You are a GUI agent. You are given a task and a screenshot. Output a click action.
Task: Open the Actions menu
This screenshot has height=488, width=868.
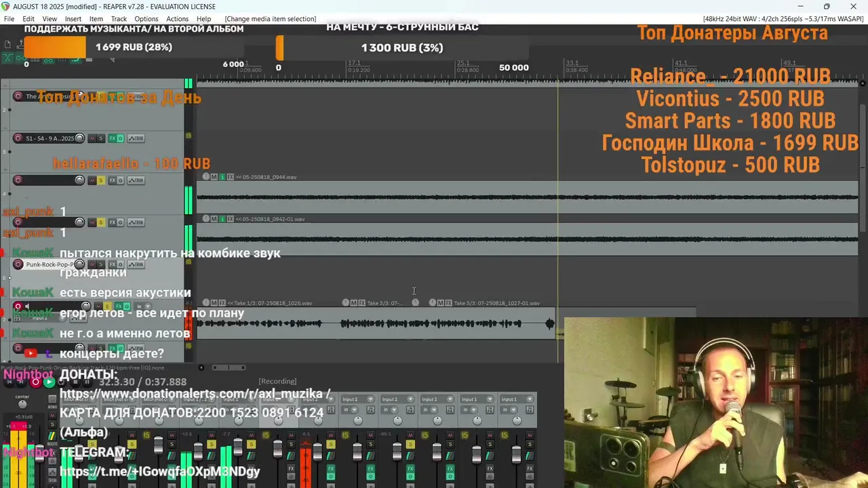click(177, 19)
